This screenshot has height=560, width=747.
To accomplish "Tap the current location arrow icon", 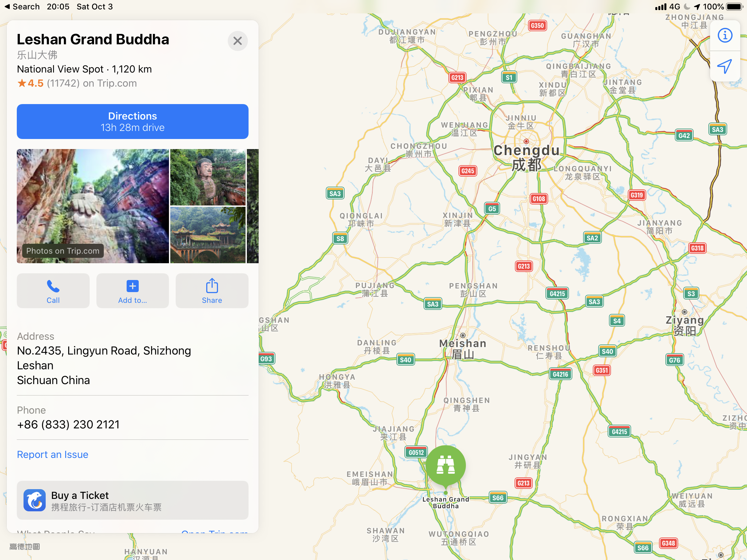I will click(x=725, y=66).
